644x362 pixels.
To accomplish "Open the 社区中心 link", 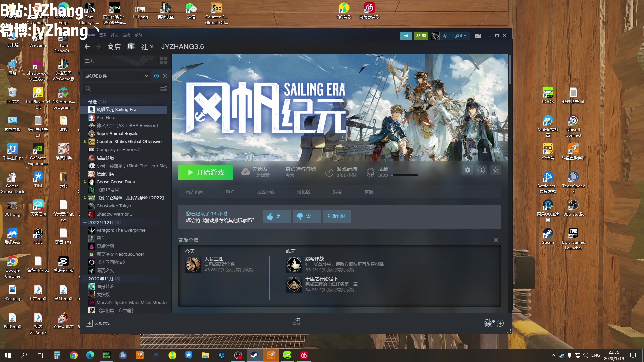I will click(265, 192).
